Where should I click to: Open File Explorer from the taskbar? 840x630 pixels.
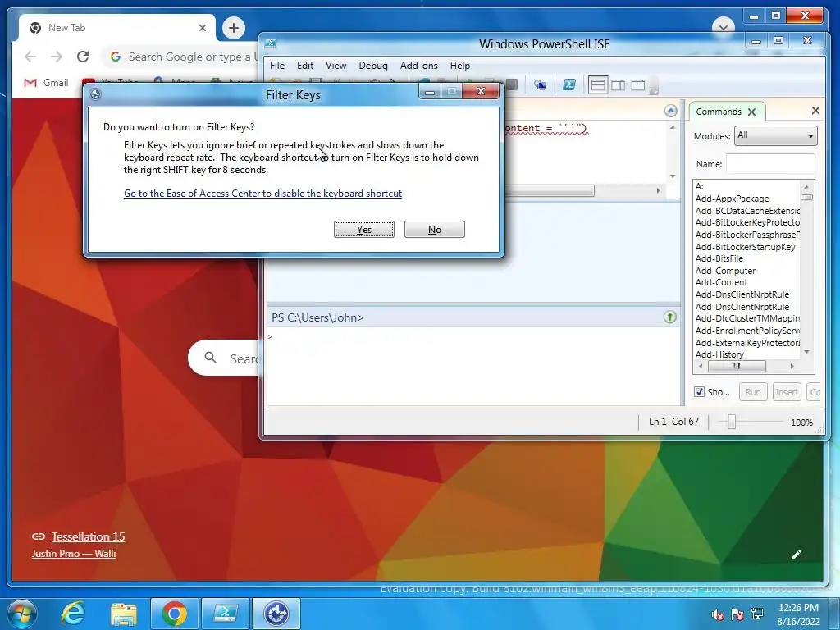click(x=124, y=614)
